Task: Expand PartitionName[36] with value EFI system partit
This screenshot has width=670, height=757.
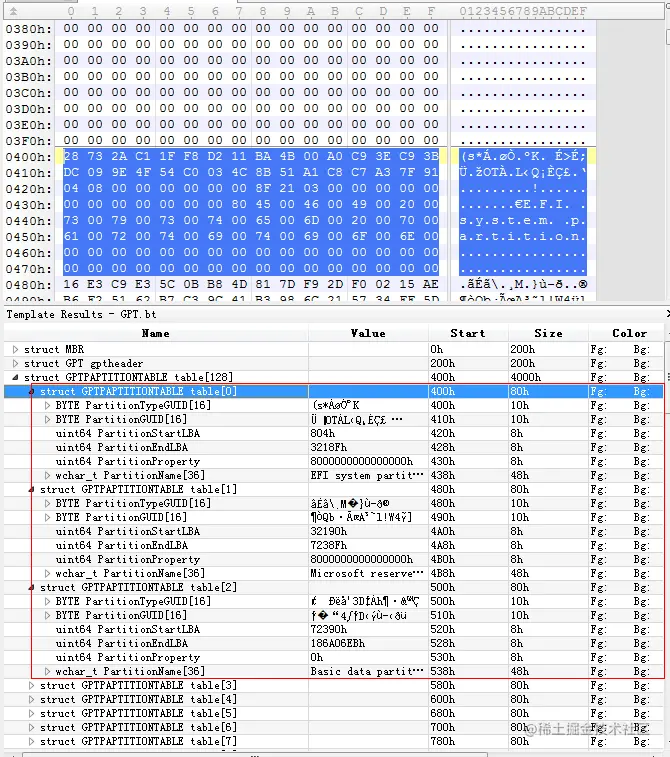Action: pos(47,475)
